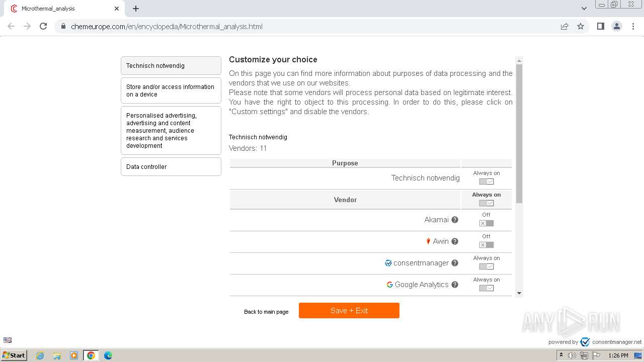
Task: Toggle the Technisch notwendig purpose switch
Action: (486, 182)
